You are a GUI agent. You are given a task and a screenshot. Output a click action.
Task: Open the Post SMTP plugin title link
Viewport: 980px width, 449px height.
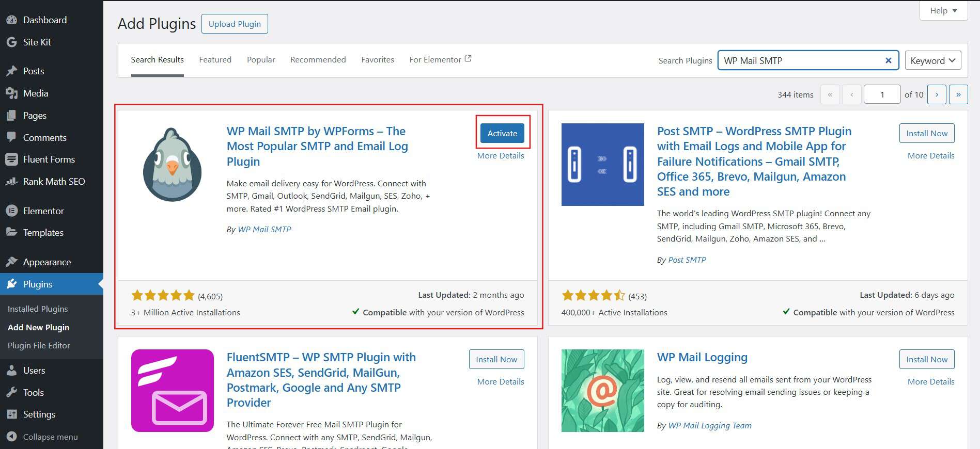[754, 162]
